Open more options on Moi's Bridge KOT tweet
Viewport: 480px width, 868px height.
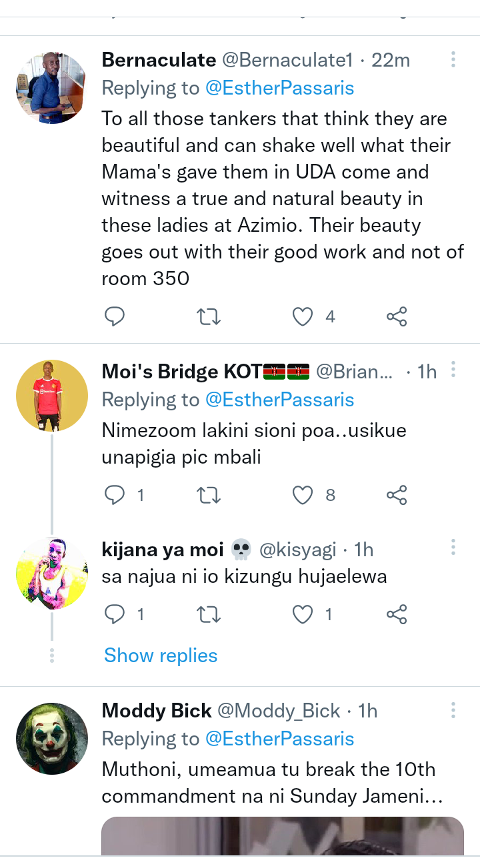pyautogui.click(x=453, y=370)
